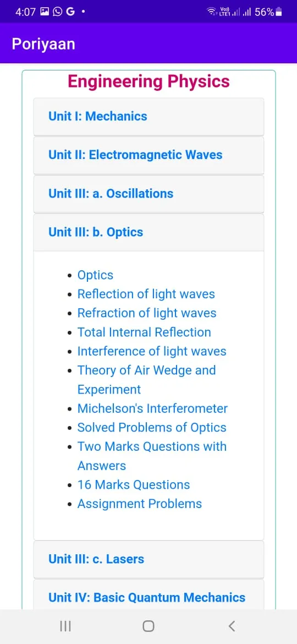Tap the Android back navigation icon

click(x=232, y=626)
